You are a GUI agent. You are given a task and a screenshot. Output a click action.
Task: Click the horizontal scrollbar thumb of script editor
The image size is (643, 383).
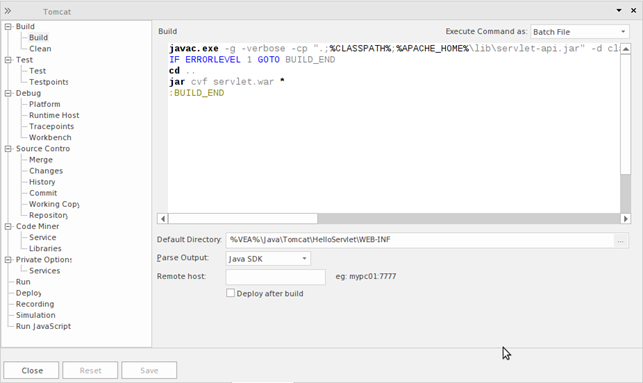(243, 219)
